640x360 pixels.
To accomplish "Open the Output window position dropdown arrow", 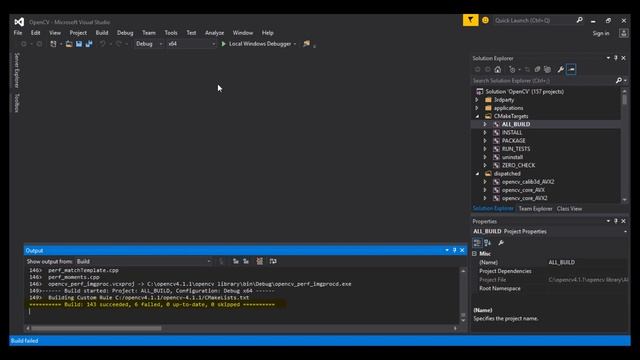I will coord(447,250).
